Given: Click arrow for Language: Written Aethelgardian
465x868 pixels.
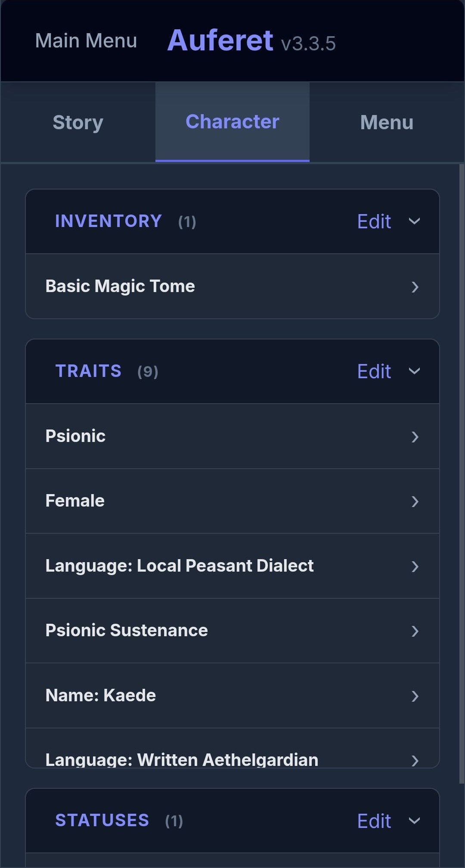Looking at the screenshot, I should [415, 760].
